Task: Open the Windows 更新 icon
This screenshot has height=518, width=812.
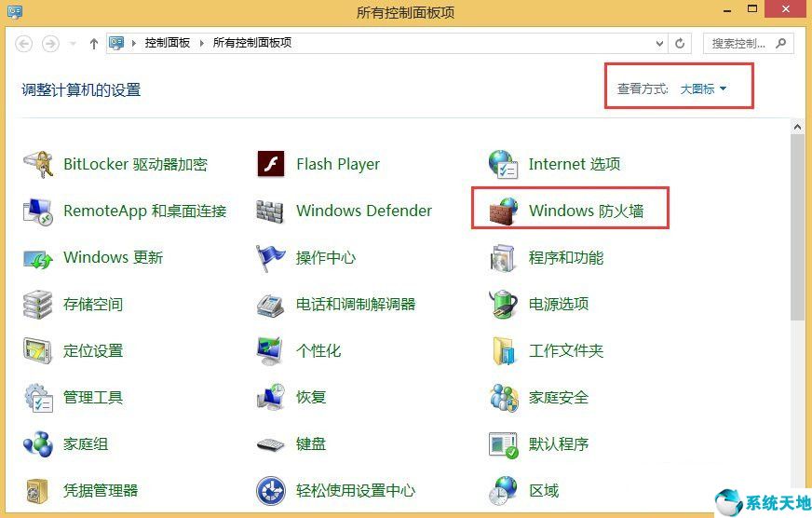Action: 38,258
